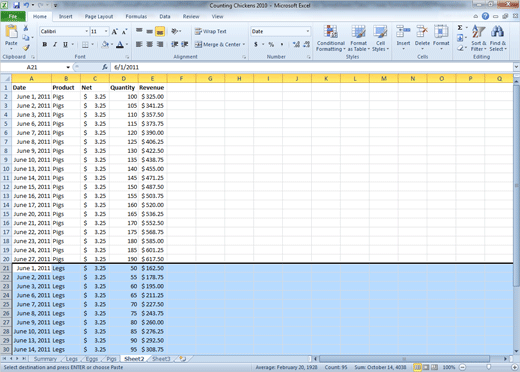Click the Undo arrow in Quick Access Toolbar

tap(26, 5)
